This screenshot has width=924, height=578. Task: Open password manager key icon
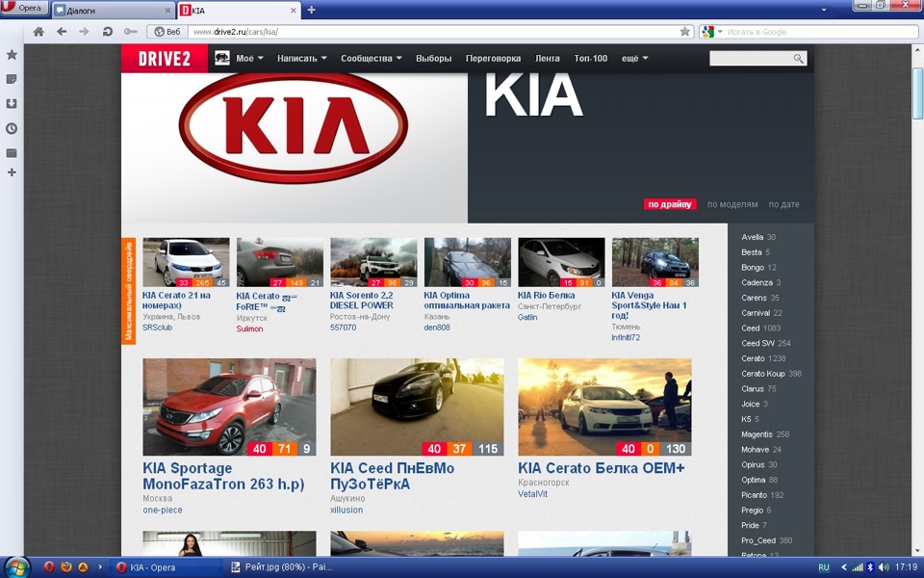coord(130,32)
